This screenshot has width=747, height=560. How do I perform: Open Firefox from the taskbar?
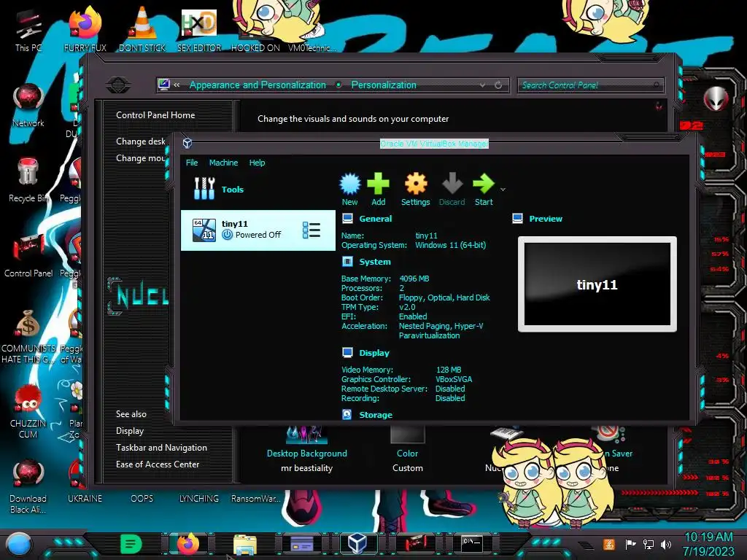click(187, 544)
